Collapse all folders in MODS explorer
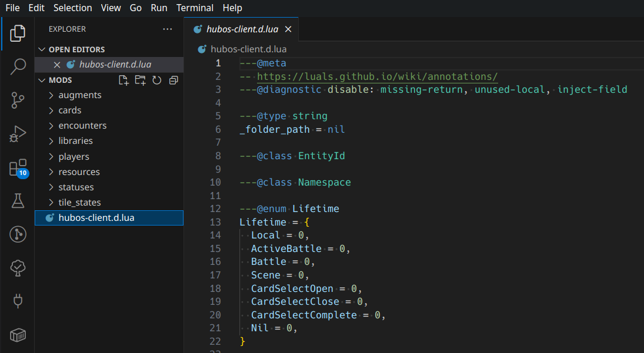This screenshot has height=353, width=644. coord(173,80)
